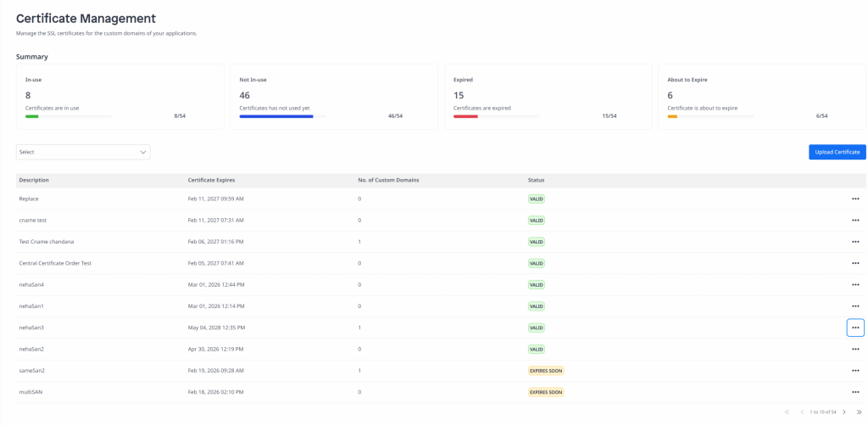
Task: Jump to the last page of certificates
Action: pos(859,412)
